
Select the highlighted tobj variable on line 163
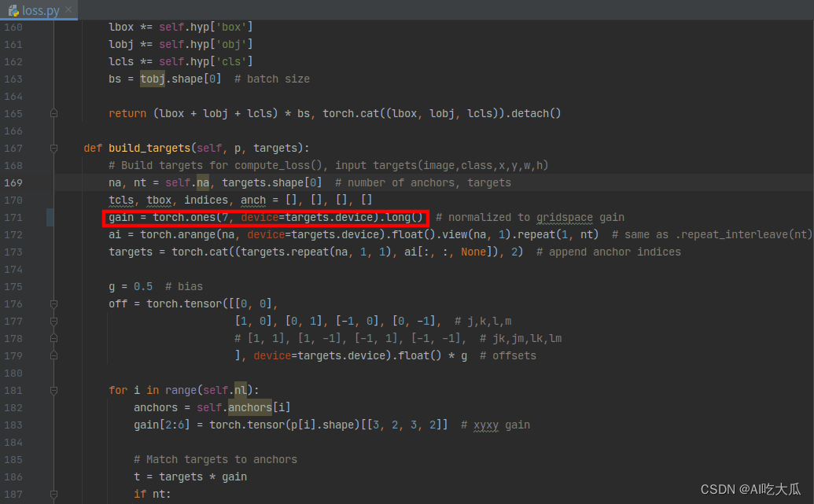tap(151, 79)
